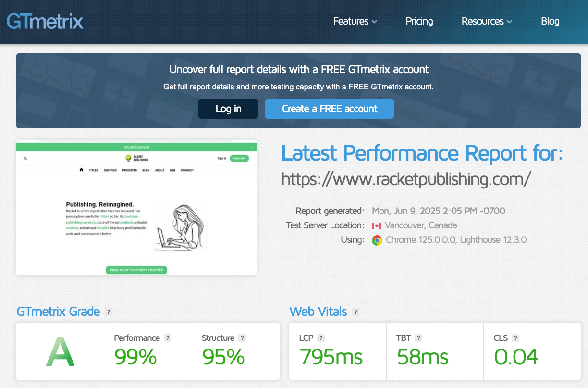Click Create a FREE account button
This screenshot has height=388, width=588.
click(x=330, y=109)
